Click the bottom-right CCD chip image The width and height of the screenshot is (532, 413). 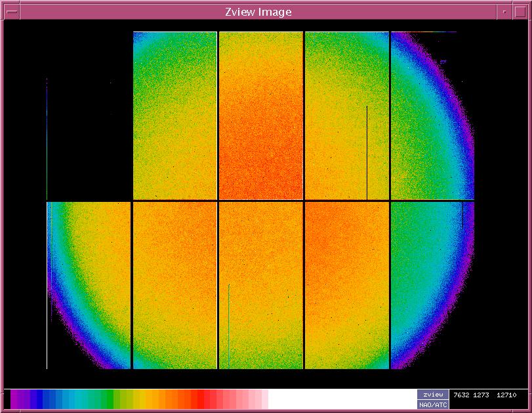pyautogui.click(x=432, y=285)
